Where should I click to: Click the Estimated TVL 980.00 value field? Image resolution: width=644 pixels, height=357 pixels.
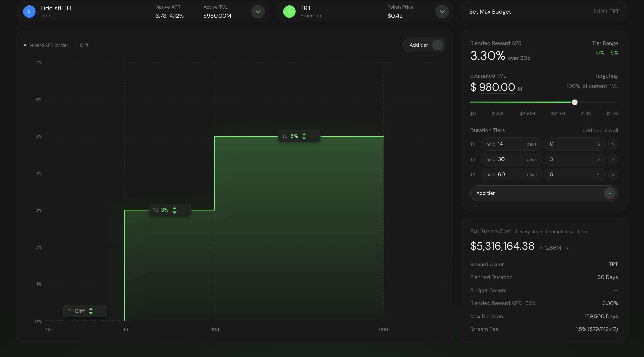(x=497, y=87)
